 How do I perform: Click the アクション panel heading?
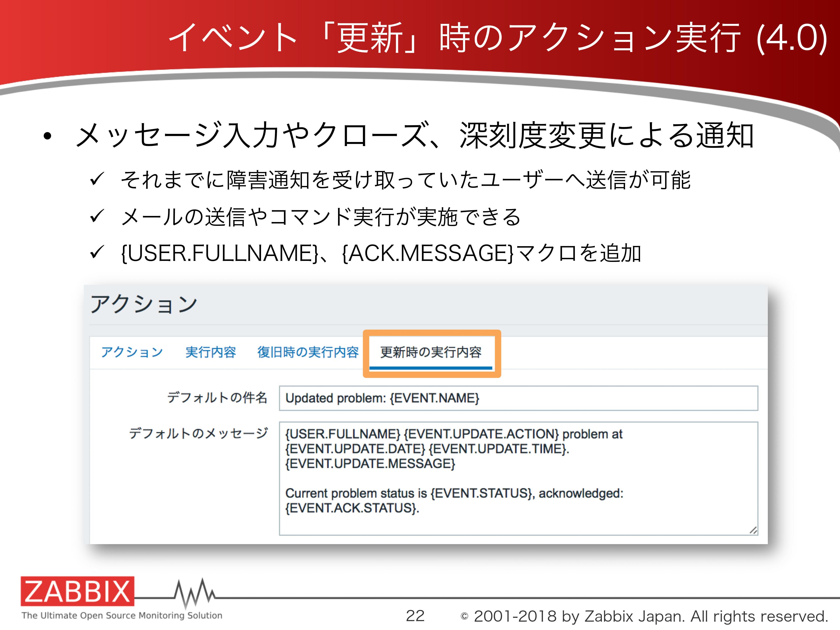click(144, 304)
